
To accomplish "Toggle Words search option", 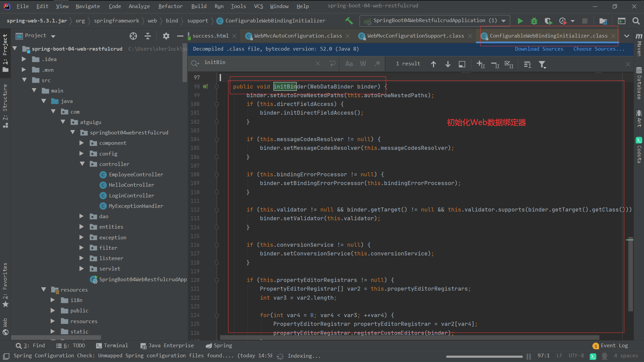I will coord(363,64).
